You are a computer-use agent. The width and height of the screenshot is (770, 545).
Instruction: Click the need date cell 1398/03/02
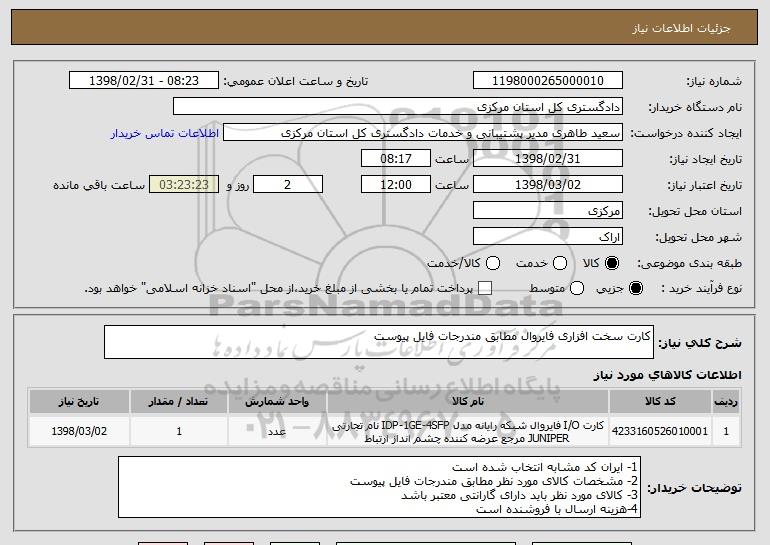tap(79, 431)
